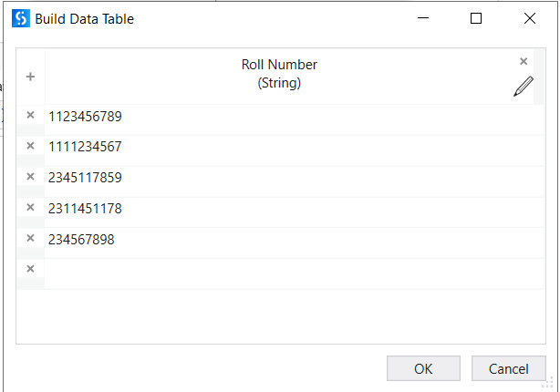Click the OK button

(x=423, y=368)
